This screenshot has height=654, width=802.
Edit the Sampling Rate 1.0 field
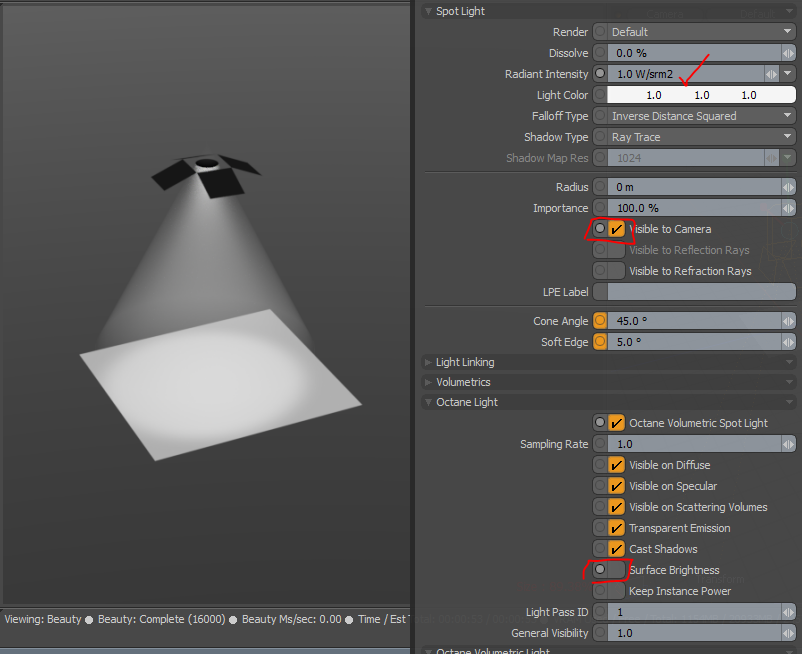pyautogui.click(x=694, y=444)
